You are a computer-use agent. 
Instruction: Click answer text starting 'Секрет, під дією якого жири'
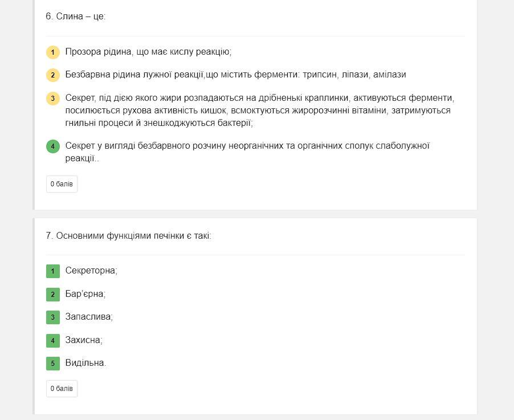tap(259, 110)
